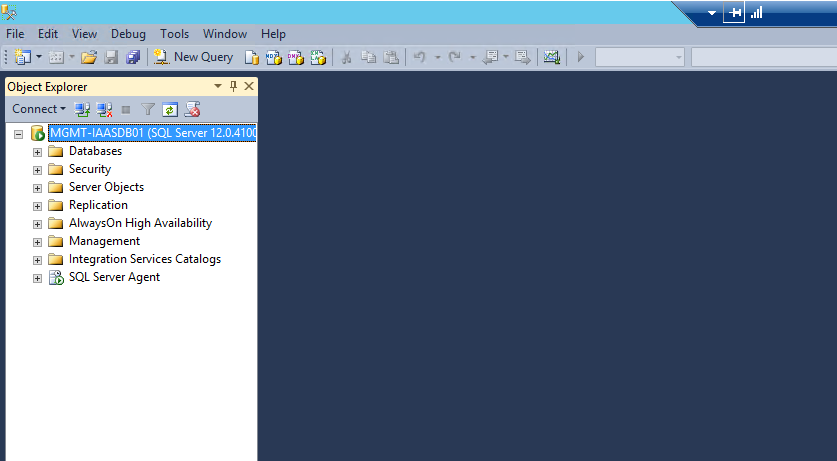The height and width of the screenshot is (461, 837).
Task: Expand the Server Objects folder
Action: [x=37, y=188]
